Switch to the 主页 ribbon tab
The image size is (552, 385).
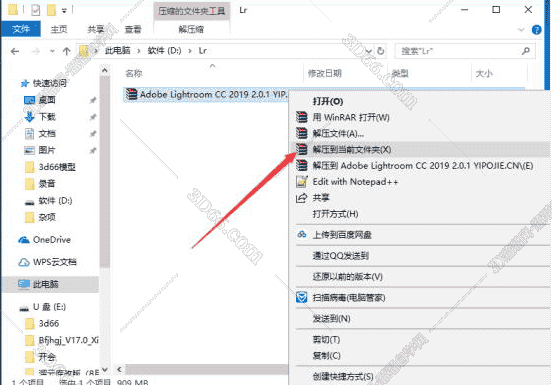coord(58,29)
